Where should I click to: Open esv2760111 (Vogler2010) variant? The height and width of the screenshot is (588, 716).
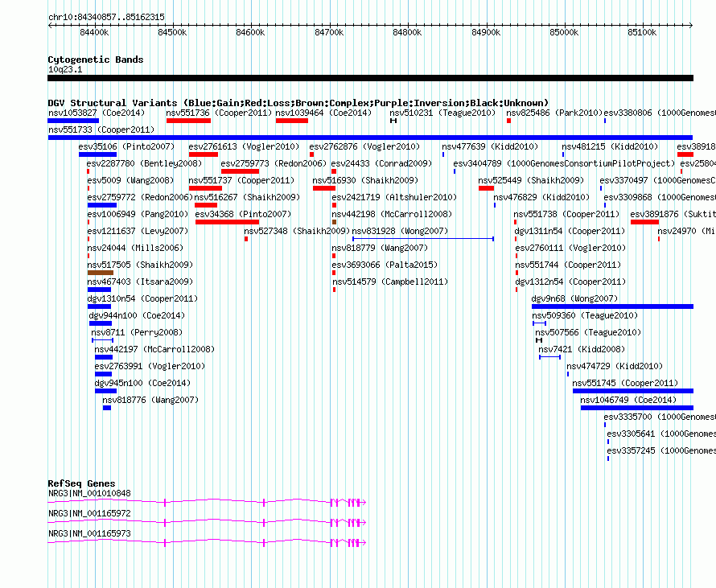(x=571, y=248)
